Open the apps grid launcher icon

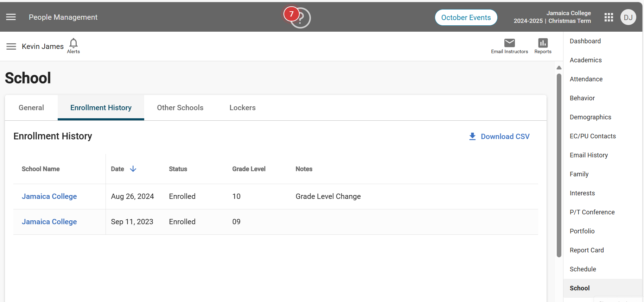(609, 17)
